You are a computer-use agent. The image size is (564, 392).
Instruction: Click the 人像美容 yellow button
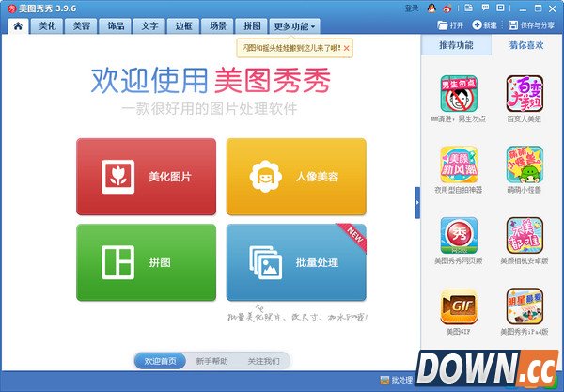pos(296,177)
